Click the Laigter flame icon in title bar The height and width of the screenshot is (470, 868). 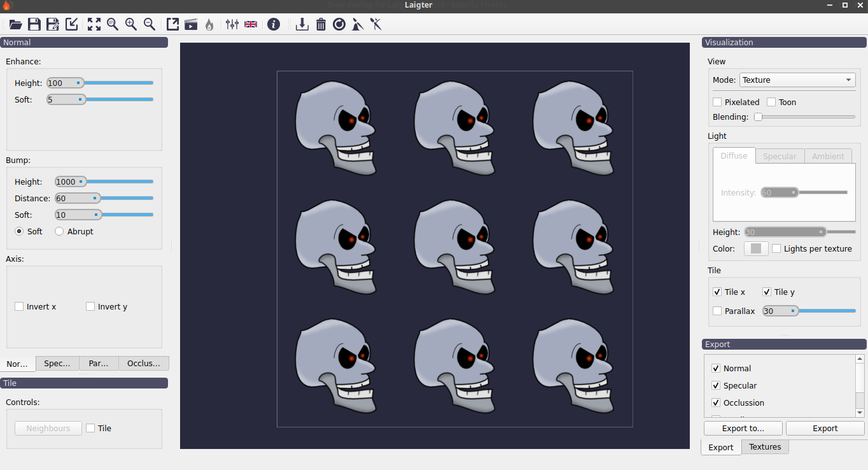[x=7, y=5]
